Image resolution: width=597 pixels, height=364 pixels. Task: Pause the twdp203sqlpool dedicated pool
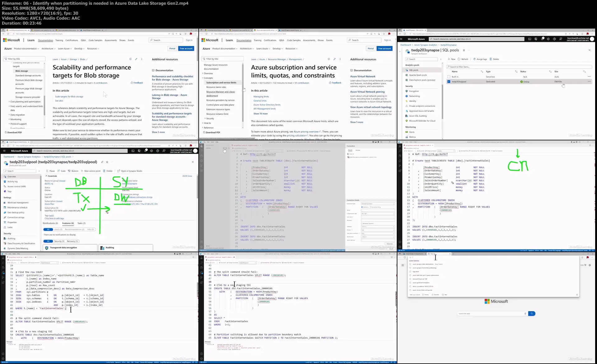50,171
